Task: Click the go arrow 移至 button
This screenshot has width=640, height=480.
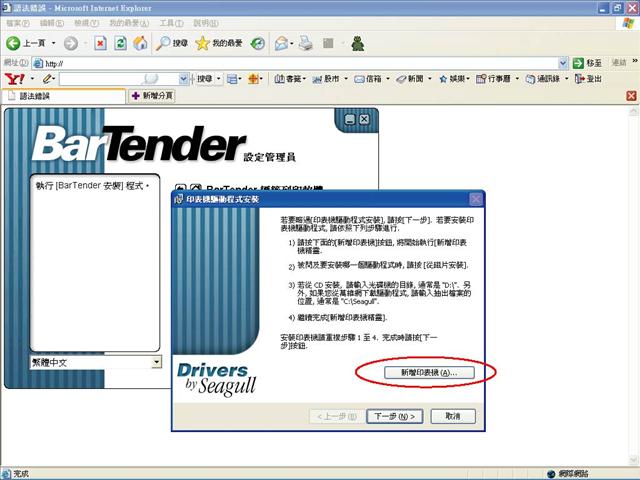Action: point(587,63)
